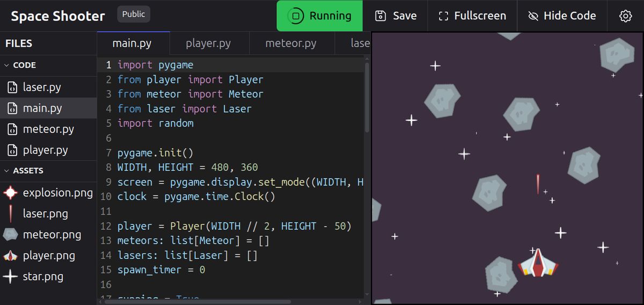Image resolution: width=644 pixels, height=305 pixels.
Task: Click Hide Code to collapse the editor
Action: coord(562,16)
